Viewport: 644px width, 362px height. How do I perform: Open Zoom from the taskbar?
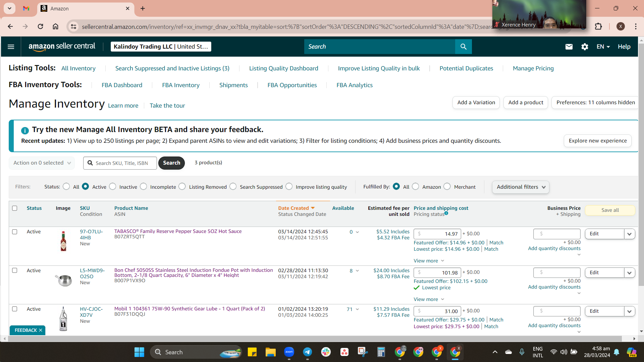289,352
